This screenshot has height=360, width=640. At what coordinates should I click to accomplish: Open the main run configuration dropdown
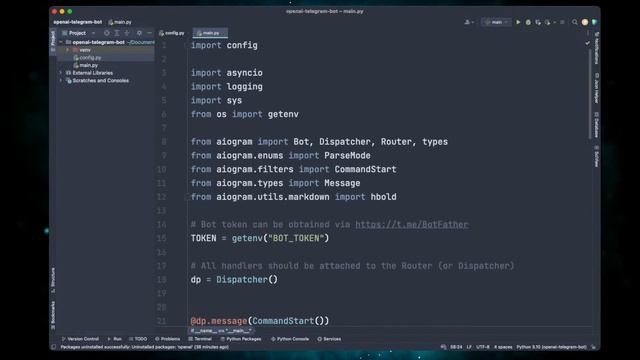[x=496, y=22]
